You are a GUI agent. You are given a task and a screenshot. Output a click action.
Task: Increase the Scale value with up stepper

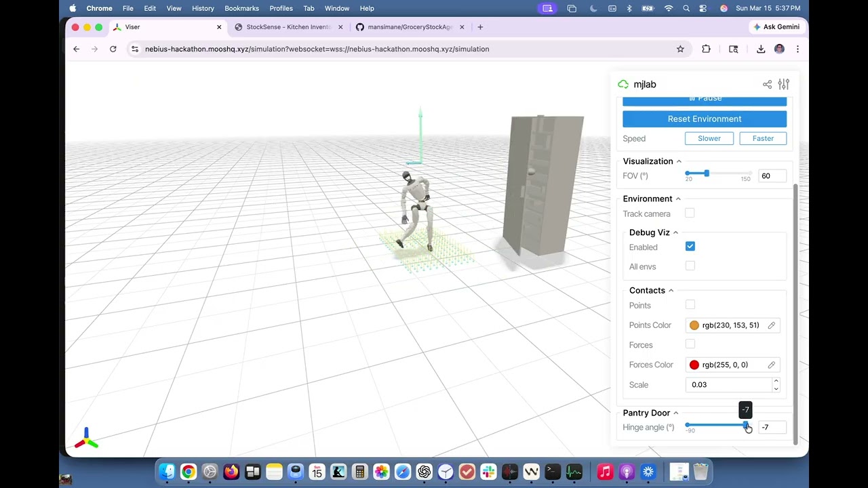point(776,381)
